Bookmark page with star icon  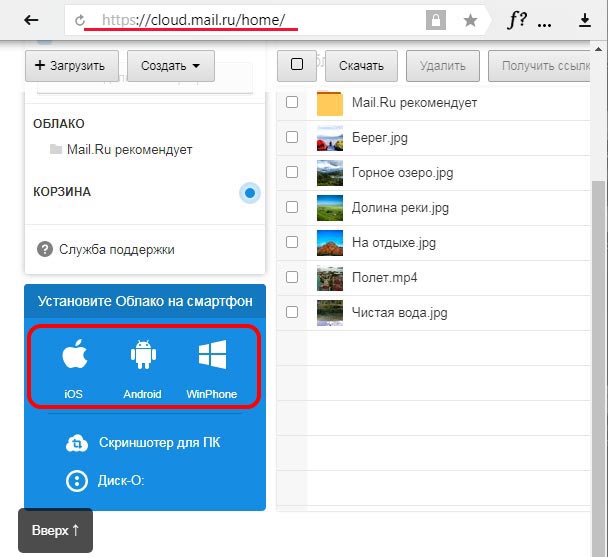point(470,20)
